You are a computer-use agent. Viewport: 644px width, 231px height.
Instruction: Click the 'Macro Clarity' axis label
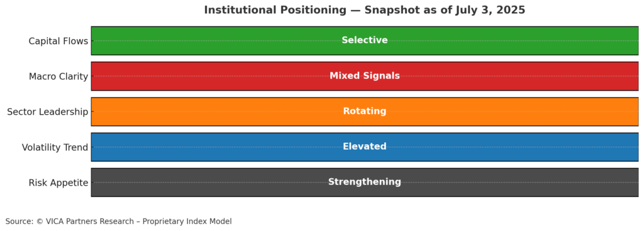[x=58, y=76]
